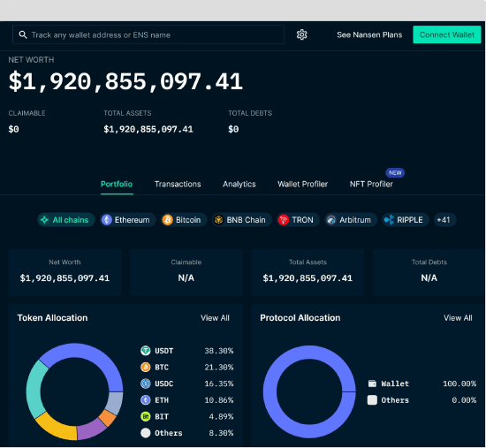This screenshot has width=486, height=448.
Task: Click the BTC token icon
Action: (146, 367)
